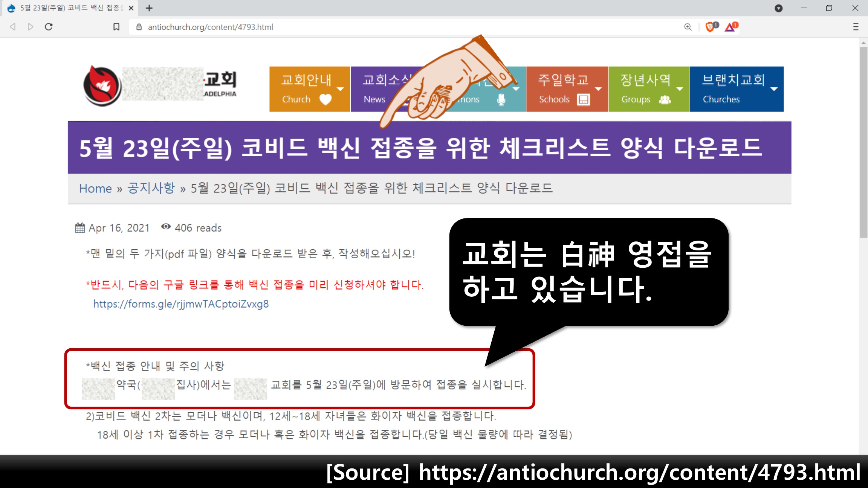The image size is (868, 488).
Task: Open the browser hamburger menu
Action: tap(856, 27)
